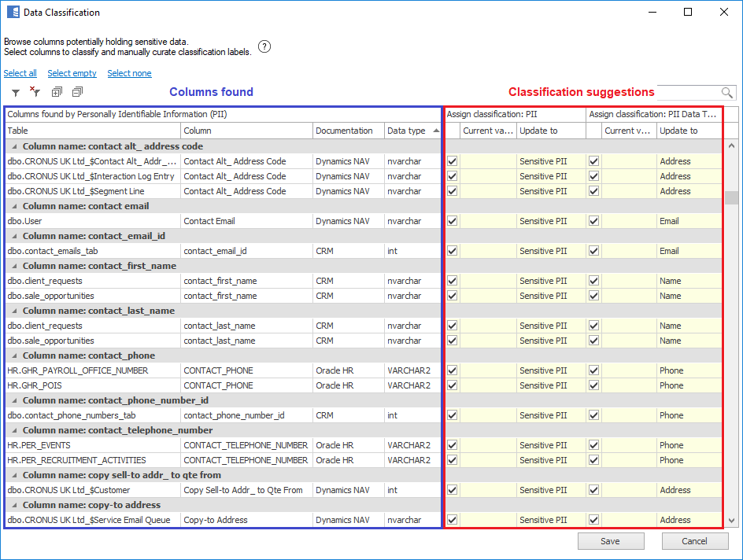The image size is (743, 560).
Task: Click the Data type column sort arrow
Action: coord(436,131)
